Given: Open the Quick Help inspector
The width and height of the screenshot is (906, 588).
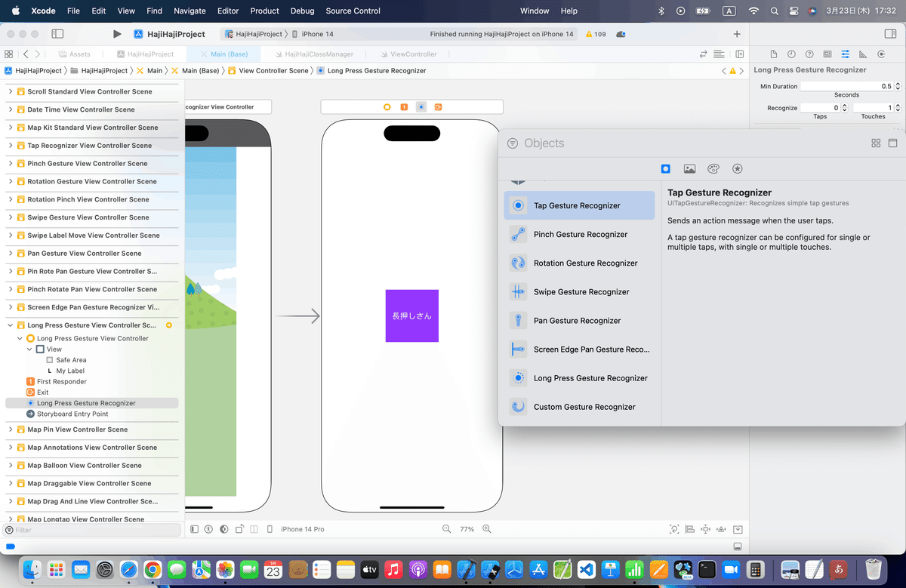Looking at the screenshot, I should tap(809, 54).
